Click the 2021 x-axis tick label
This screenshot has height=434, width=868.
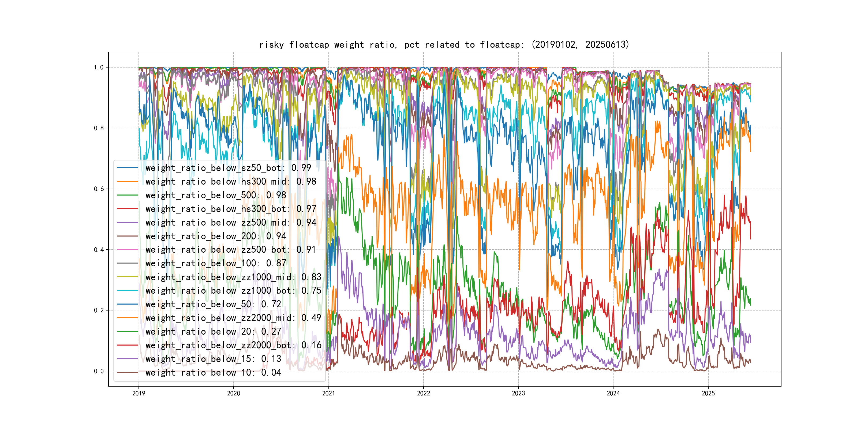click(328, 393)
